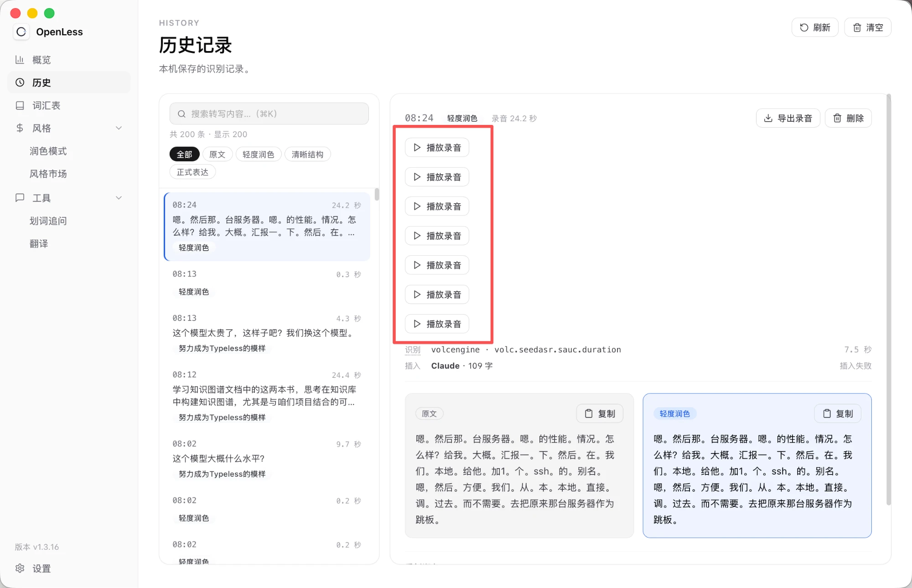
Task: Click the 插入失败 status text
Action: pyautogui.click(x=855, y=366)
